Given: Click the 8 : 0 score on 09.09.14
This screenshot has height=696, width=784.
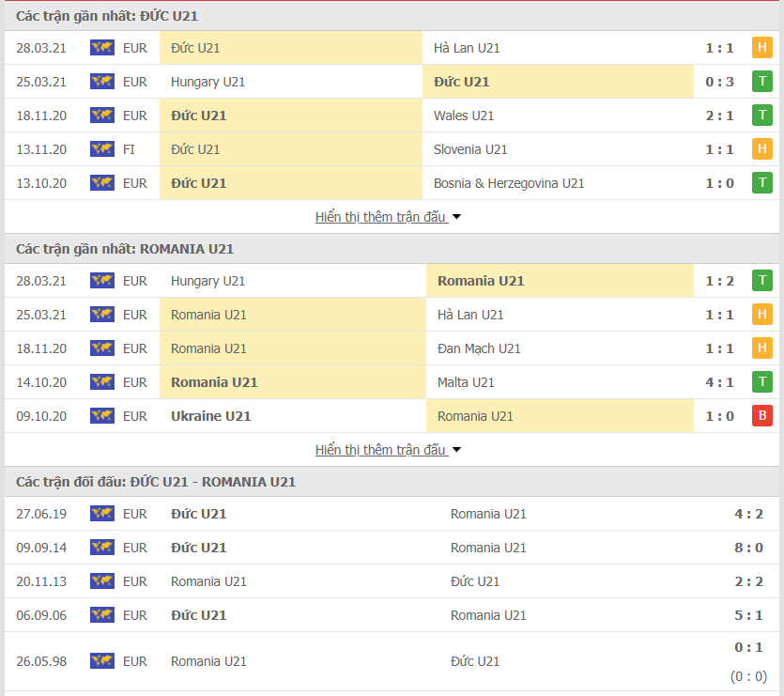Looking at the screenshot, I should point(747,548).
